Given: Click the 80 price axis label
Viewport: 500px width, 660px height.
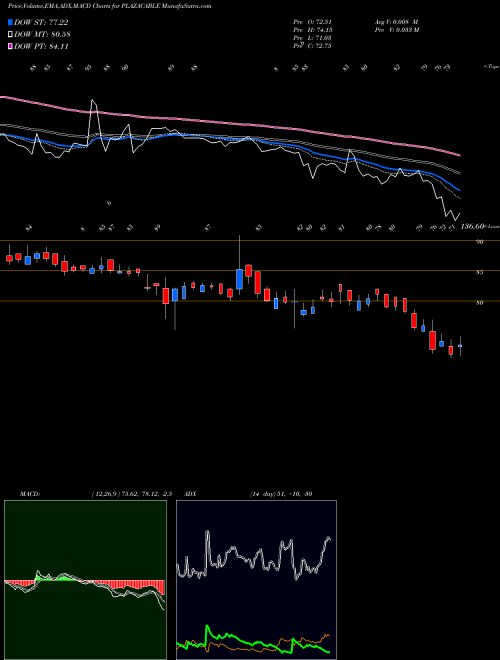Looking at the screenshot, I should point(479,302).
